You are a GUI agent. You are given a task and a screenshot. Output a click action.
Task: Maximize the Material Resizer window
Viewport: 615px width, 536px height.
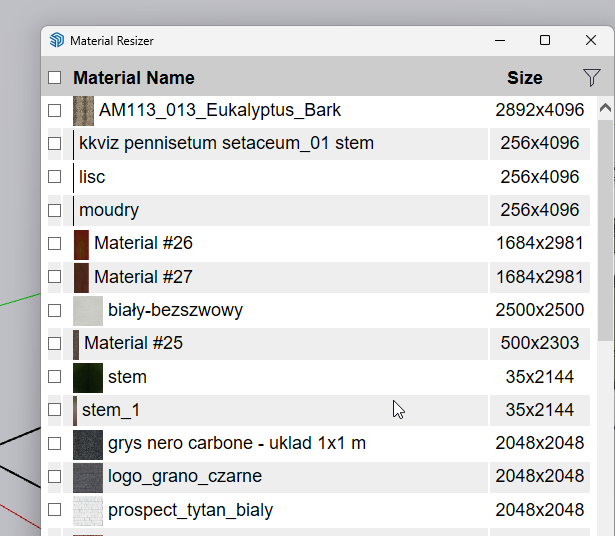click(x=545, y=40)
